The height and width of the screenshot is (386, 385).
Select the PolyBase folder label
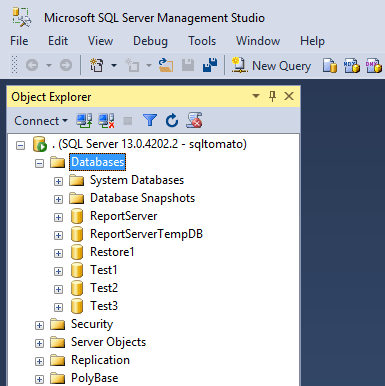(x=95, y=378)
